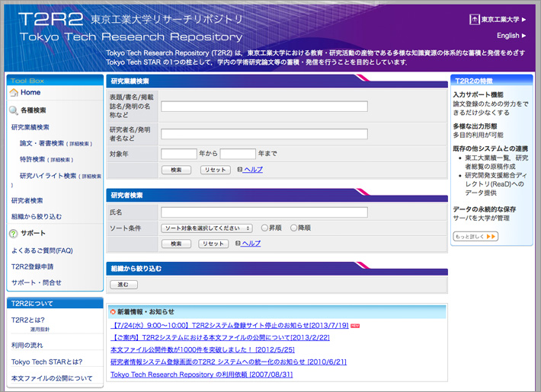Open the 2007/08/31 利用依頼 notice
Image resolution: width=541 pixels, height=392 pixels.
tap(201, 374)
